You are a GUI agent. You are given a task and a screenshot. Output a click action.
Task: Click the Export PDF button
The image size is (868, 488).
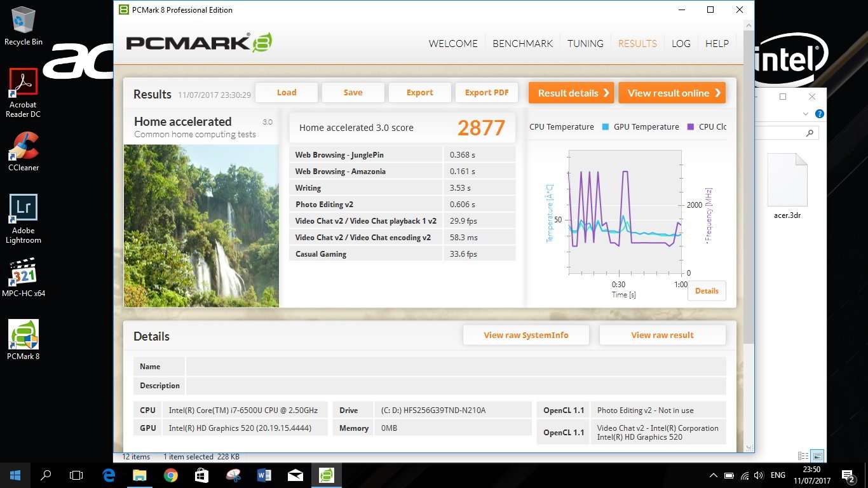click(x=487, y=93)
